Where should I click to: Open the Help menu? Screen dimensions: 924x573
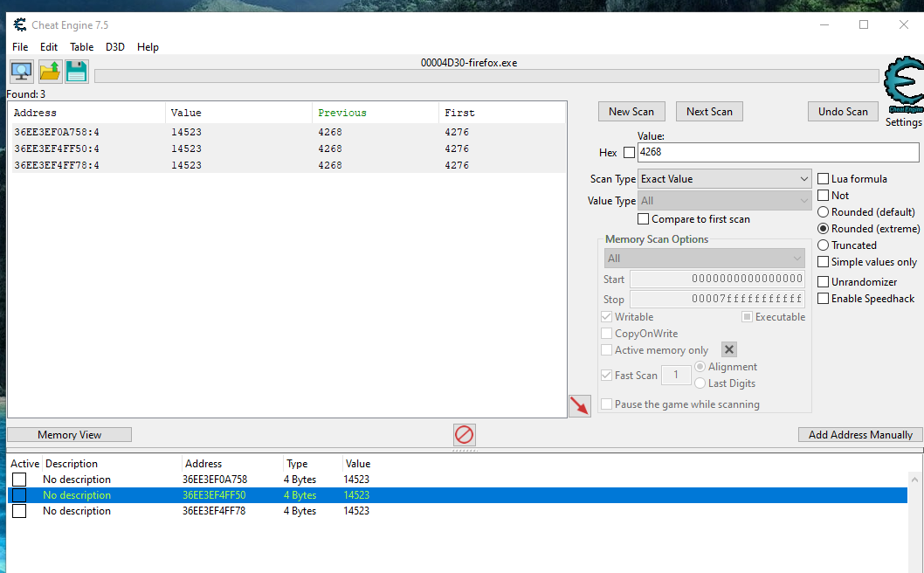(148, 46)
